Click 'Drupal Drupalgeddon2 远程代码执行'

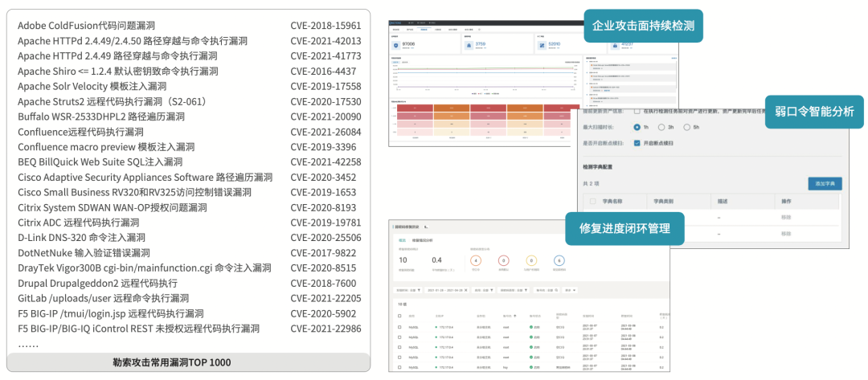(x=97, y=284)
